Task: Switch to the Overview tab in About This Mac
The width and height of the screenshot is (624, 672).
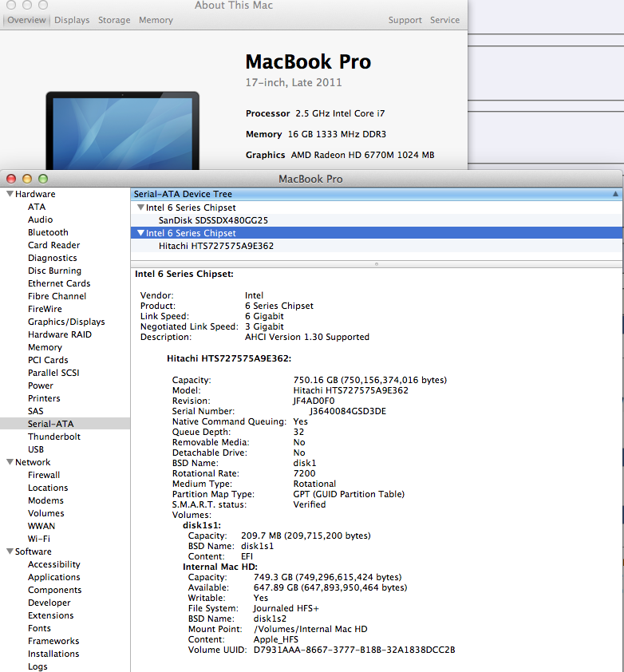Action: (26, 20)
